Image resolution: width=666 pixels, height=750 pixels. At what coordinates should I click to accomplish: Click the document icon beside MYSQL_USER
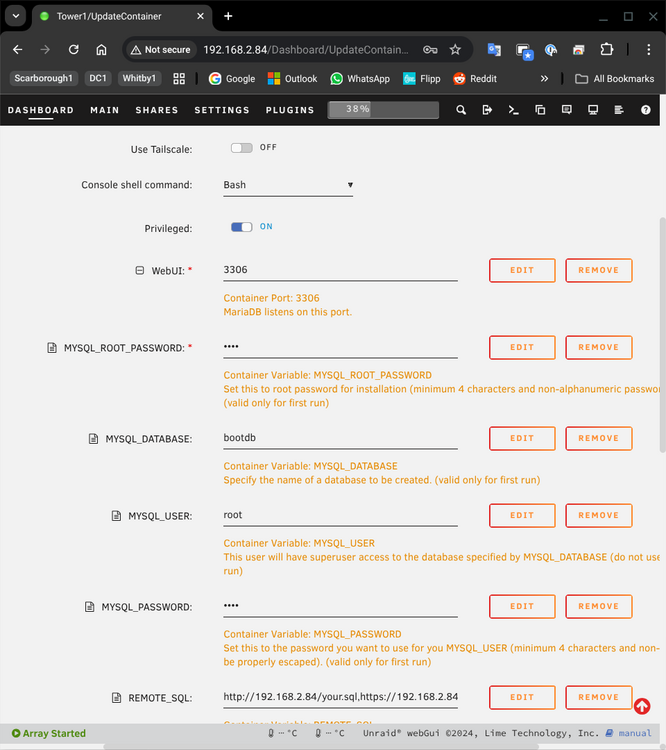coord(116,516)
